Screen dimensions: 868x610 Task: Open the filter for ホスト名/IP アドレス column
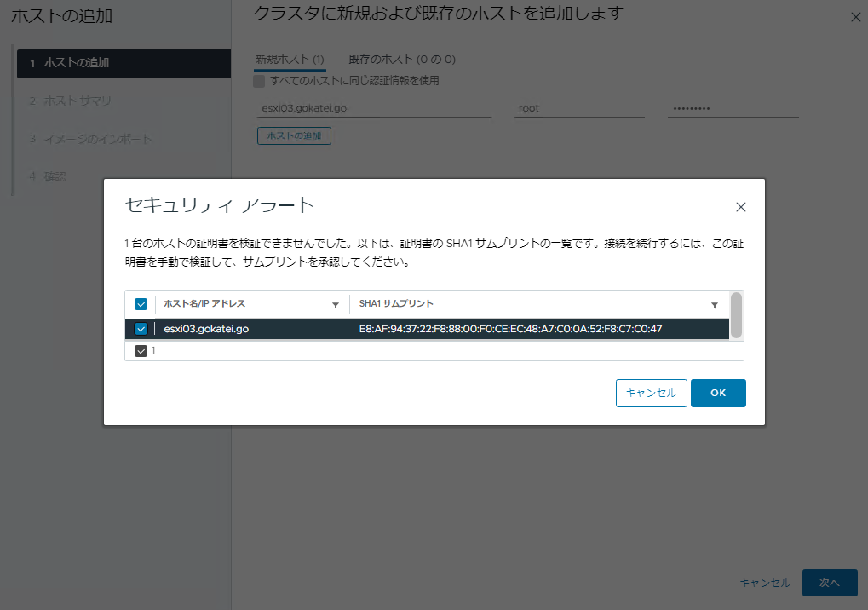tap(335, 304)
